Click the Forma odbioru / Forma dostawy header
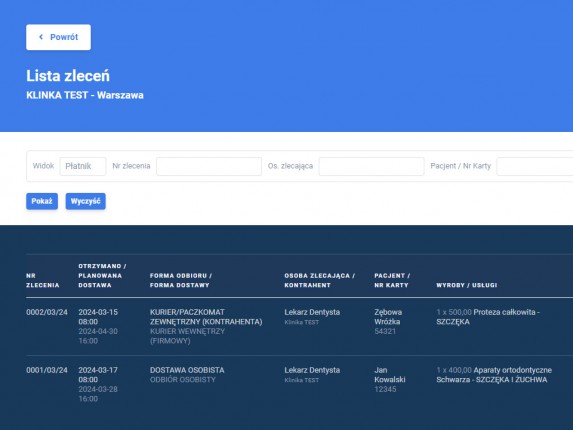 181,280
